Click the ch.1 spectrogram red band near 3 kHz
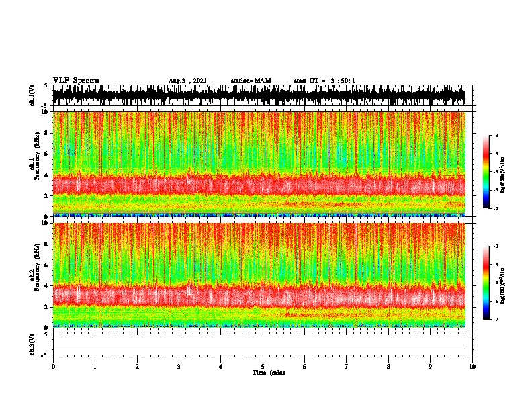 click(x=259, y=185)
